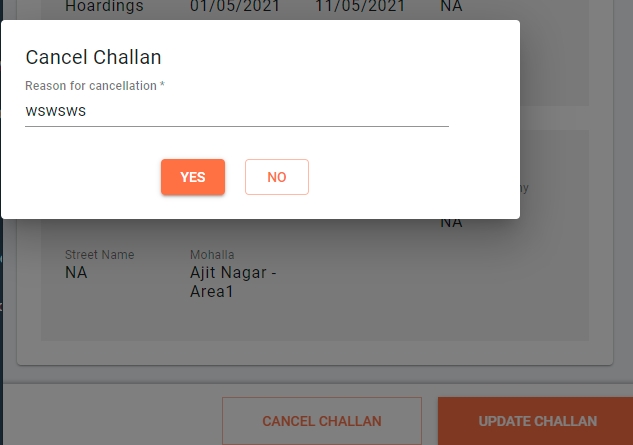Decline cancellation with the NO button
Screen dimensions: 633x445
point(277,177)
